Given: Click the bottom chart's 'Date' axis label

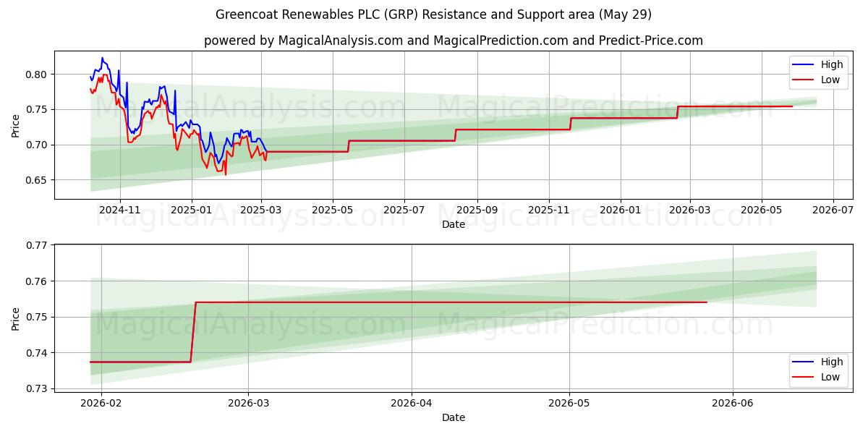Looking at the screenshot, I should coord(454,417).
